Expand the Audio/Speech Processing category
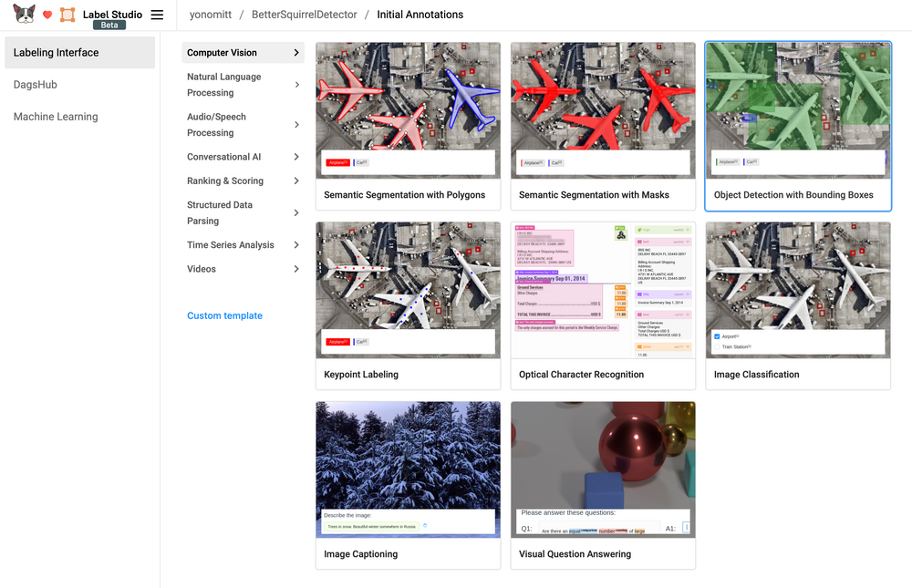Viewport: 912px width, 588px height. (x=244, y=125)
